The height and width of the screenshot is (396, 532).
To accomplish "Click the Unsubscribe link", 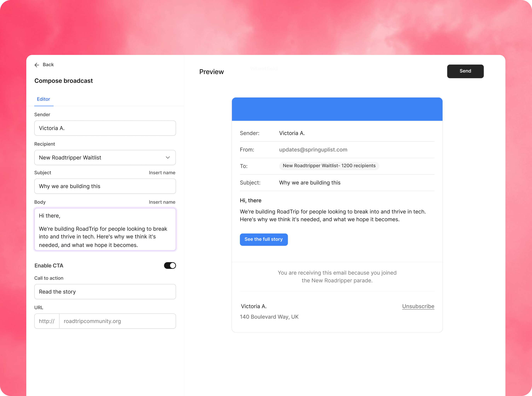I will click(x=418, y=306).
